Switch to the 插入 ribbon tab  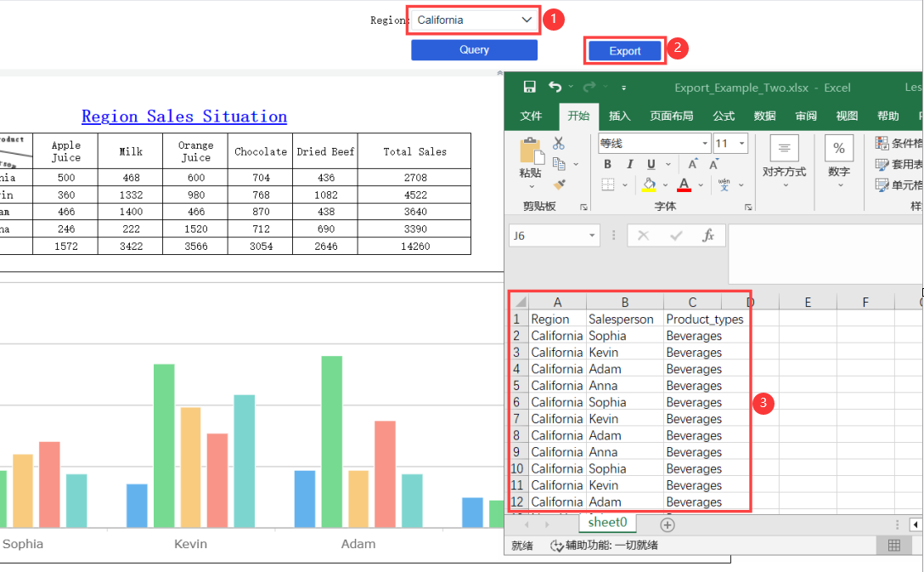[620, 116]
